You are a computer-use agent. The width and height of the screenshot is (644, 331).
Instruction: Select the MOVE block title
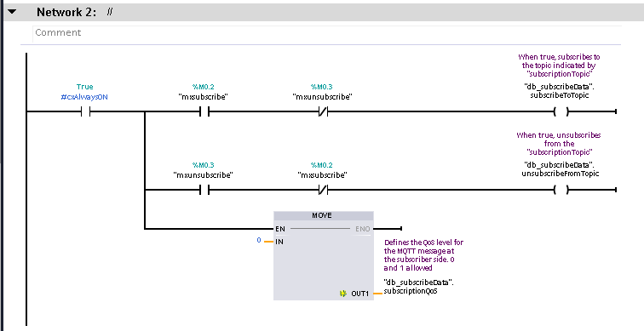tap(322, 215)
